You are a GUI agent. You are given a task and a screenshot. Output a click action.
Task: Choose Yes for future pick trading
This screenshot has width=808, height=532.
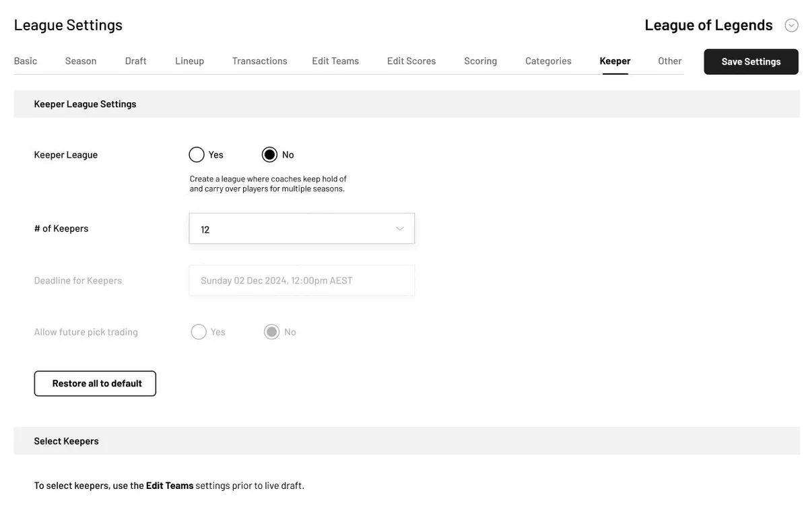[x=199, y=332]
